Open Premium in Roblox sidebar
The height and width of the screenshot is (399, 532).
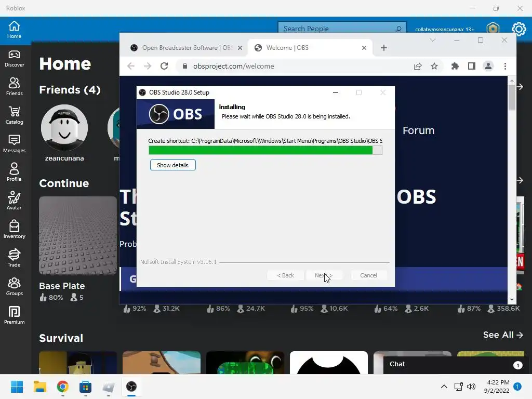[x=14, y=315]
